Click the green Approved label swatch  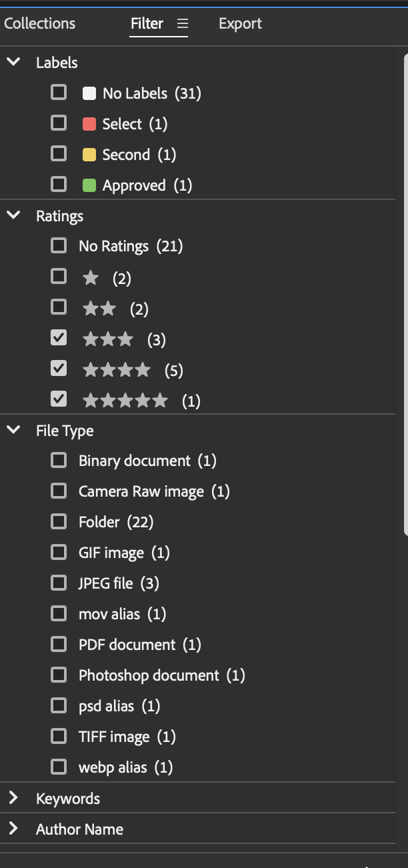89,185
